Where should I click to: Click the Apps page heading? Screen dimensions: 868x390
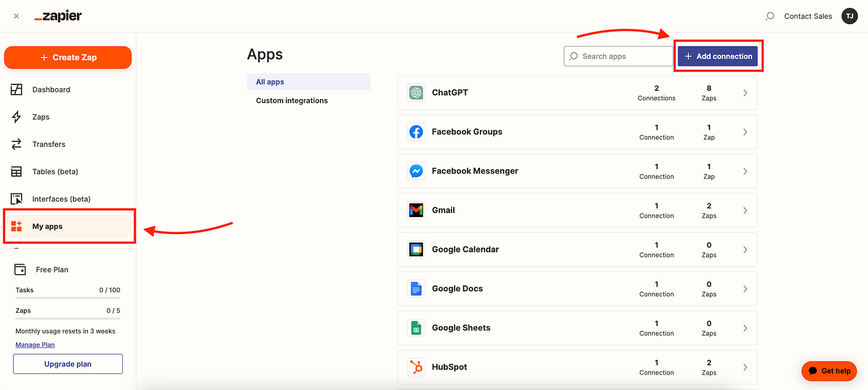265,55
